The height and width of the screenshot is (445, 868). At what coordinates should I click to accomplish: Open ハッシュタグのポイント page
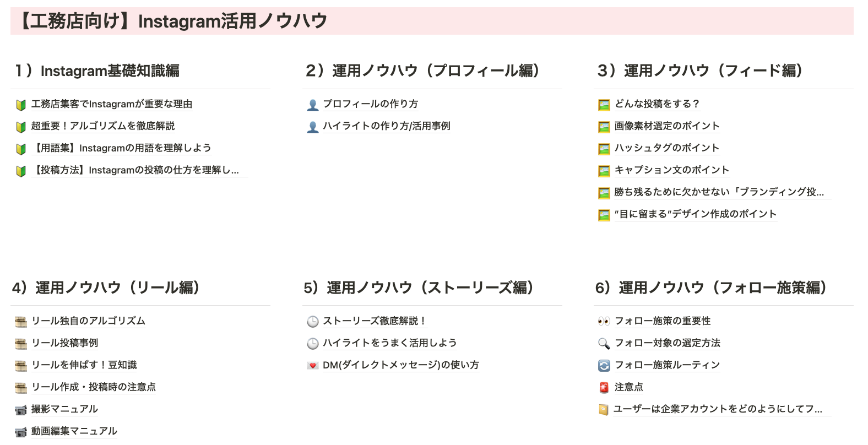(667, 148)
